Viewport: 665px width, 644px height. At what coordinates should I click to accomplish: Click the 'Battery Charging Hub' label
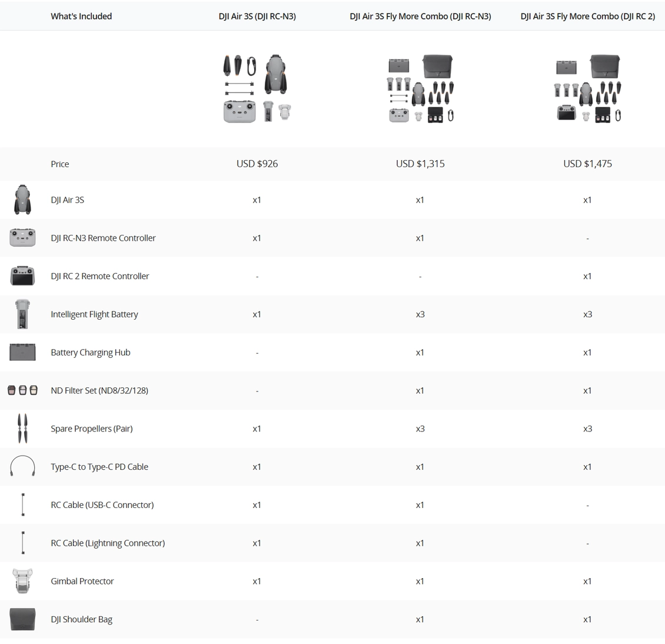(91, 353)
